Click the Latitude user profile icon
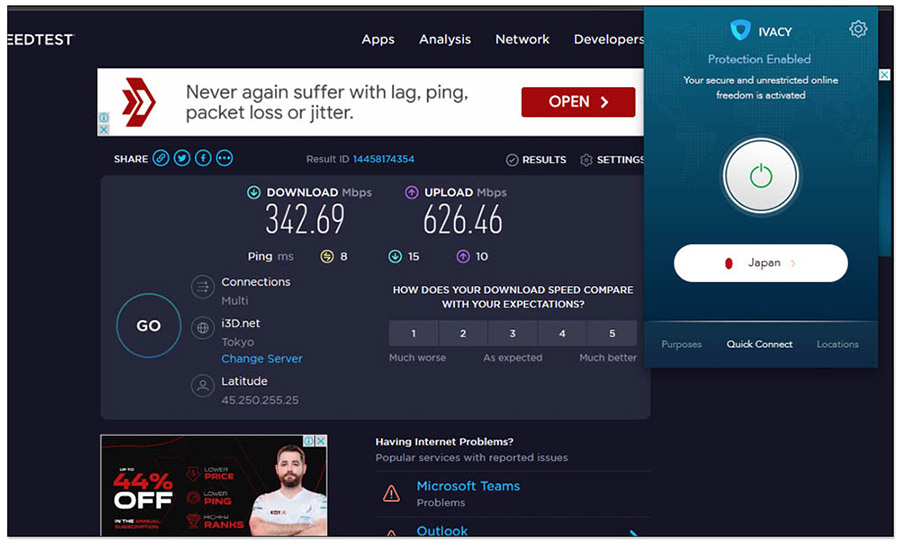 [x=203, y=386]
